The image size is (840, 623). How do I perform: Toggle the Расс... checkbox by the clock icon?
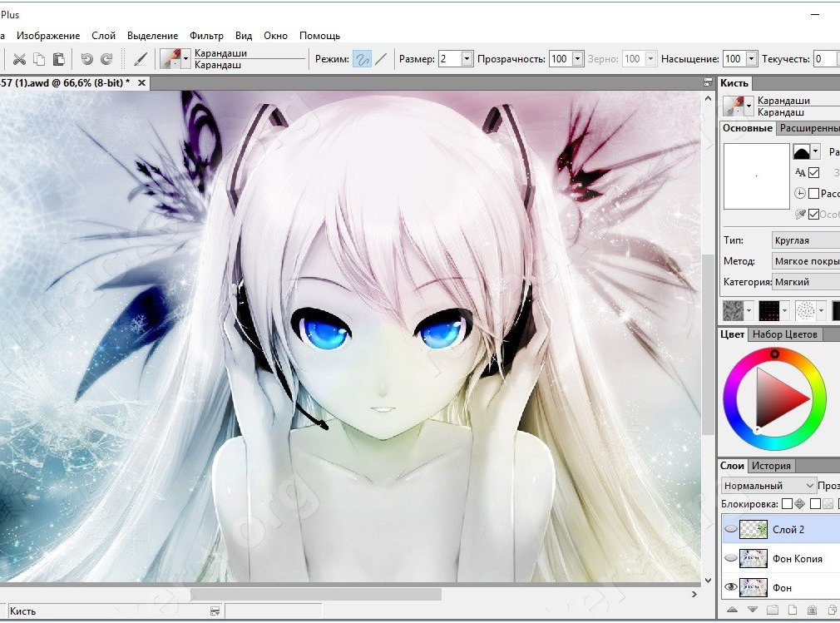tap(813, 193)
